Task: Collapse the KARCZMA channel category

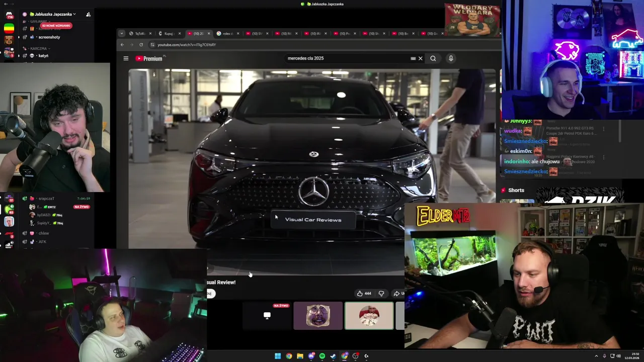Action: coord(38,49)
